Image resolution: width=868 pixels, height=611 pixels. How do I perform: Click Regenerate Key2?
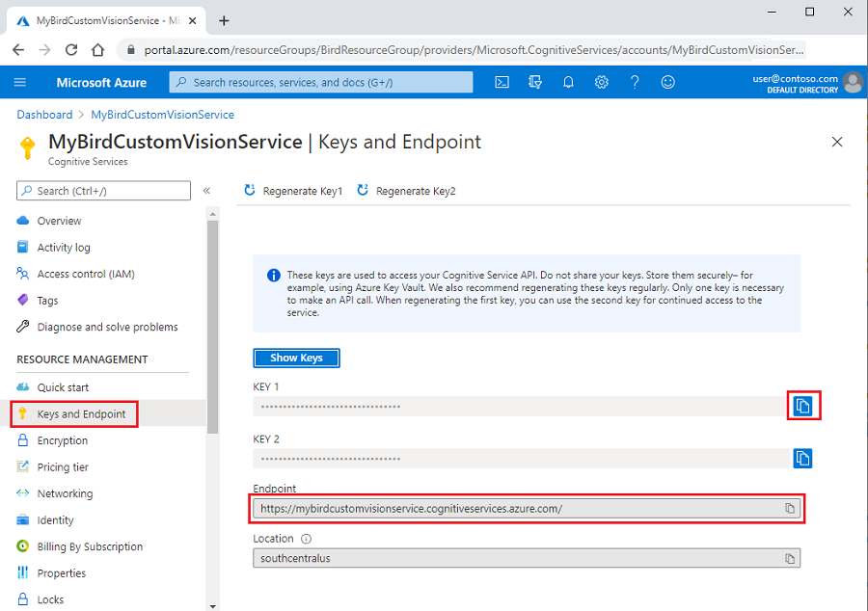pos(407,191)
